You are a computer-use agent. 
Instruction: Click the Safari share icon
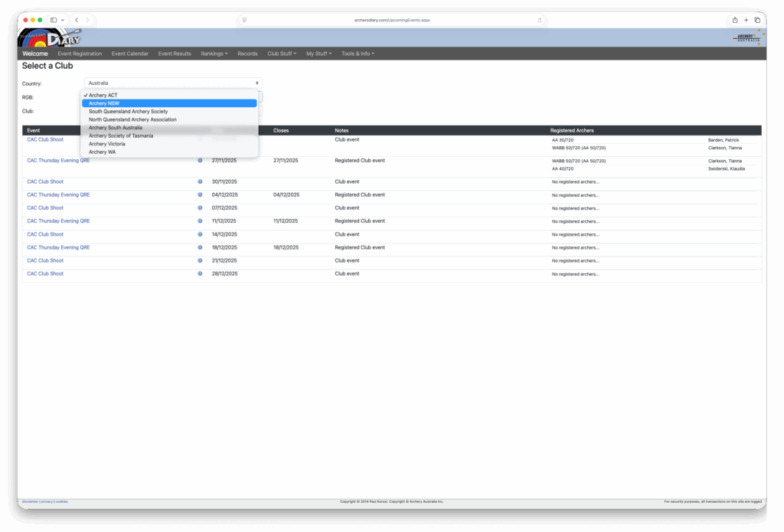point(735,20)
